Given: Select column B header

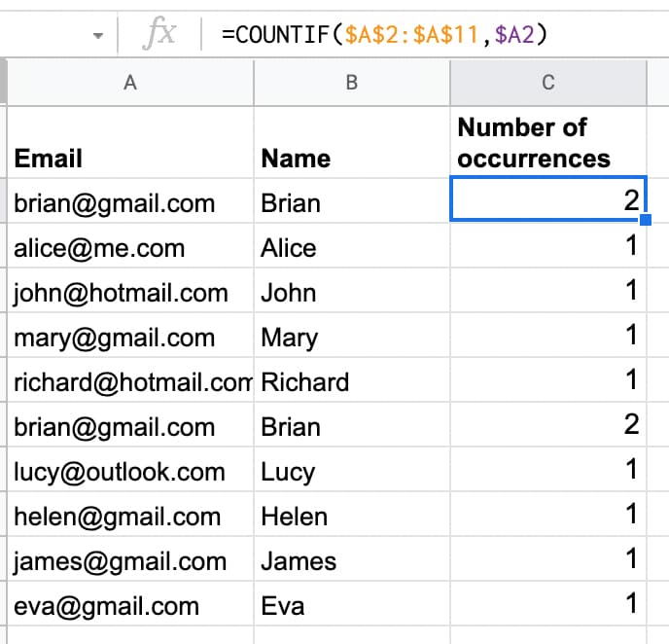Looking at the screenshot, I should click(x=352, y=83).
